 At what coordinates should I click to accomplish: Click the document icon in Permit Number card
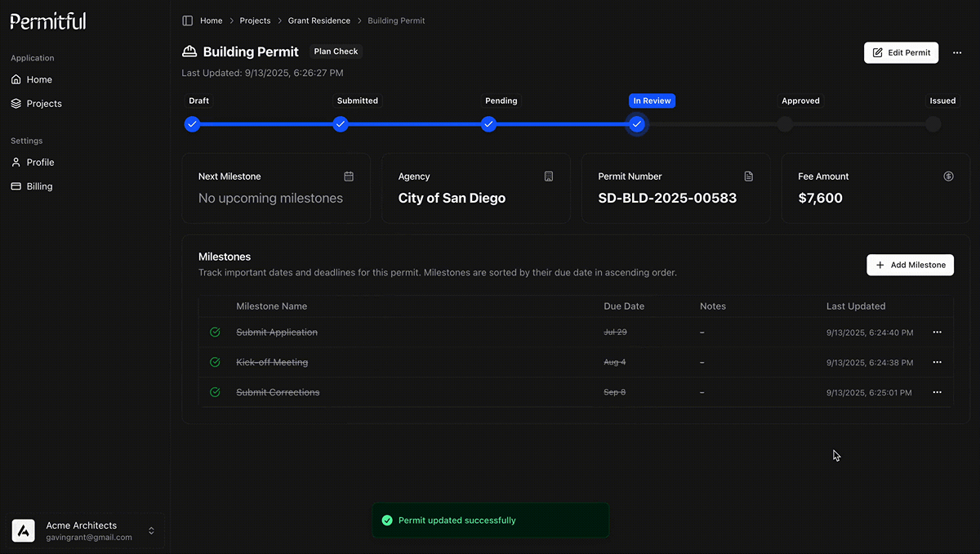click(x=749, y=176)
